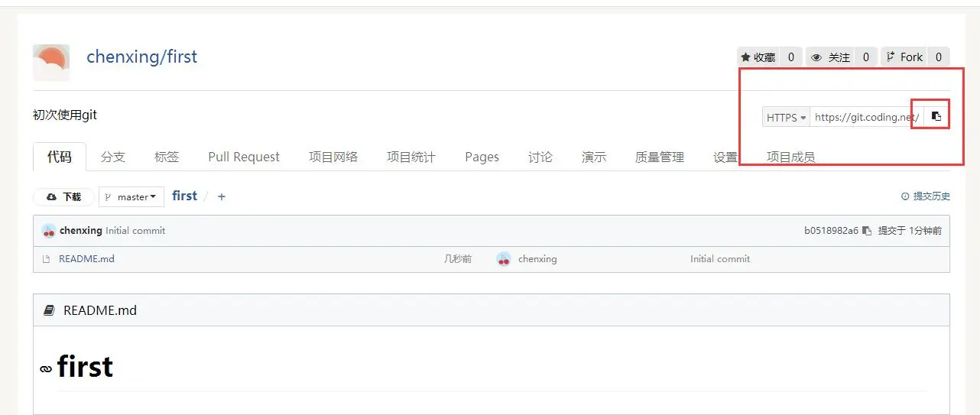The height and width of the screenshot is (415, 980).
Task: Open chenxing author link in commit header
Action: 81,231
